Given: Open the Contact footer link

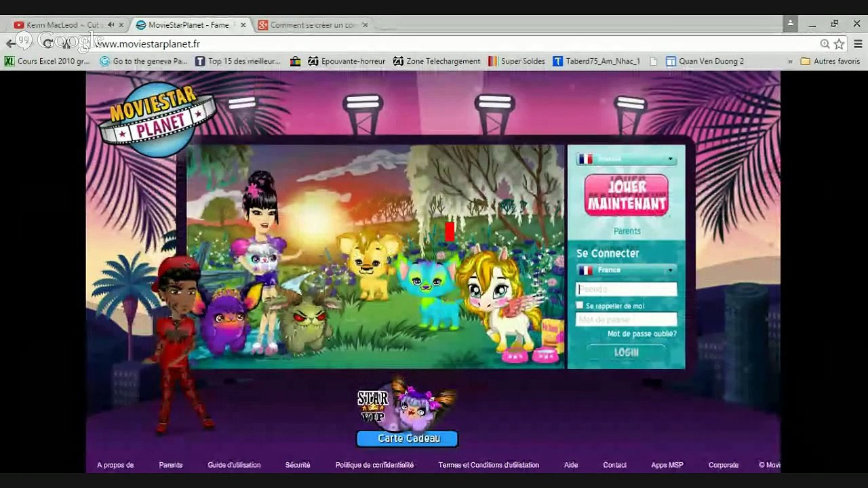Looking at the screenshot, I should click(615, 465).
